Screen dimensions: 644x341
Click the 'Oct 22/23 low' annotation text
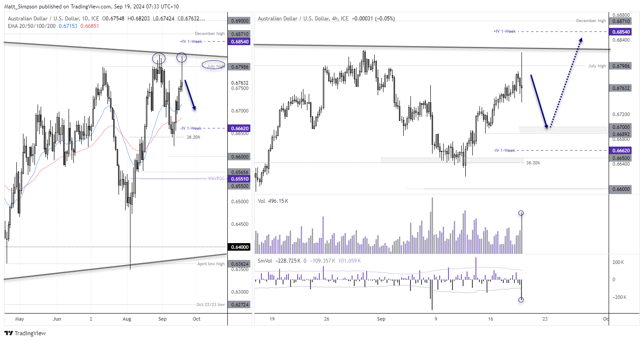(211, 305)
